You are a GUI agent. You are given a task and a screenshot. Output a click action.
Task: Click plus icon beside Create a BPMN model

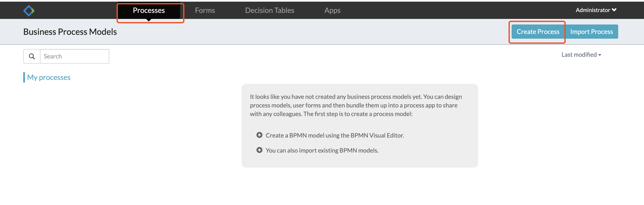pyautogui.click(x=259, y=135)
